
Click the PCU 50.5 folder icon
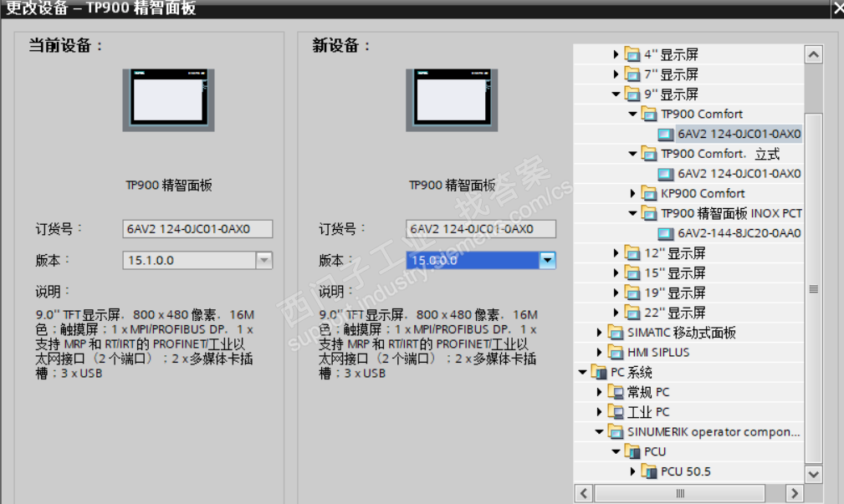648,471
